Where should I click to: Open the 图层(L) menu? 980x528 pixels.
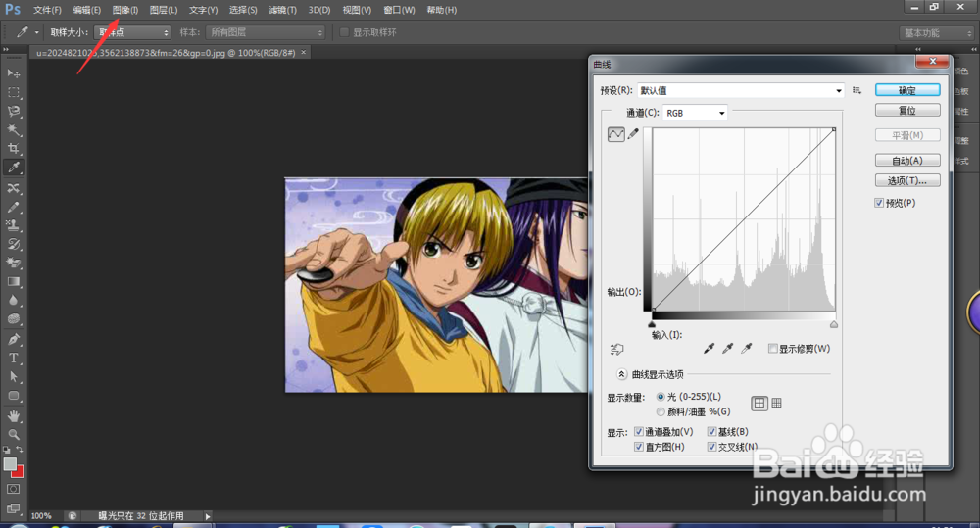(x=164, y=10)
